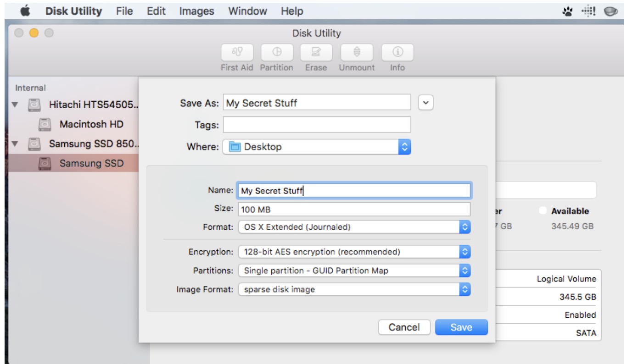The width and height of the screenshot is (627, 364).
Task: Open the Apple menu
Action: pyautogui.click(x=25, y=11)
